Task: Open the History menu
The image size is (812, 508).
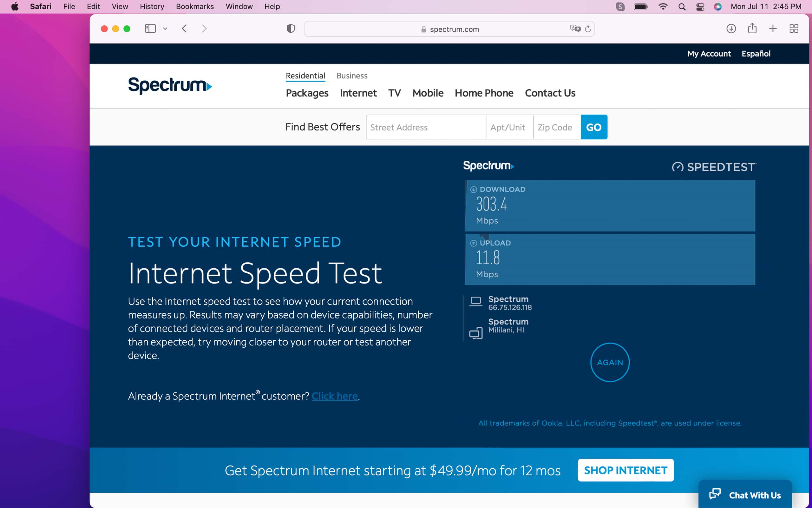Action: (152, 6)
